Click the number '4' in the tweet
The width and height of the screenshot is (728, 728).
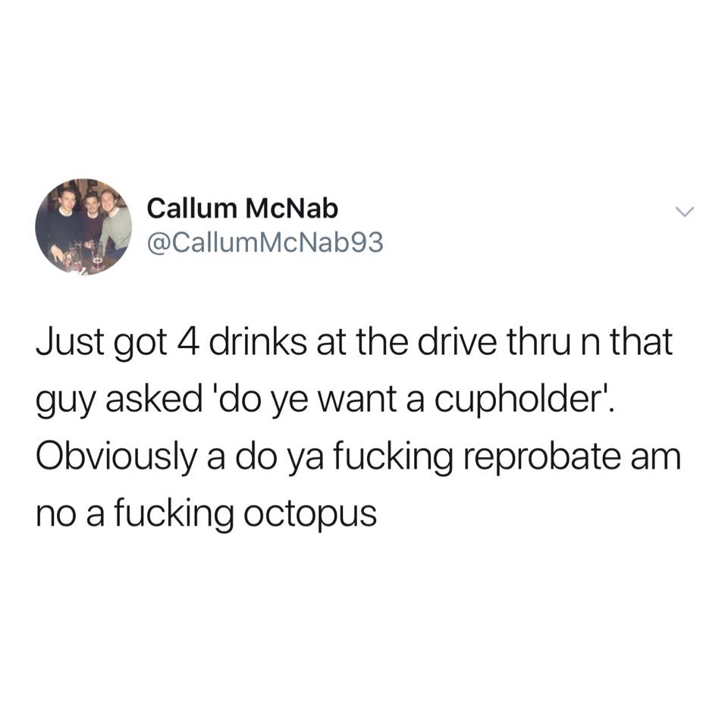point(189,343)
